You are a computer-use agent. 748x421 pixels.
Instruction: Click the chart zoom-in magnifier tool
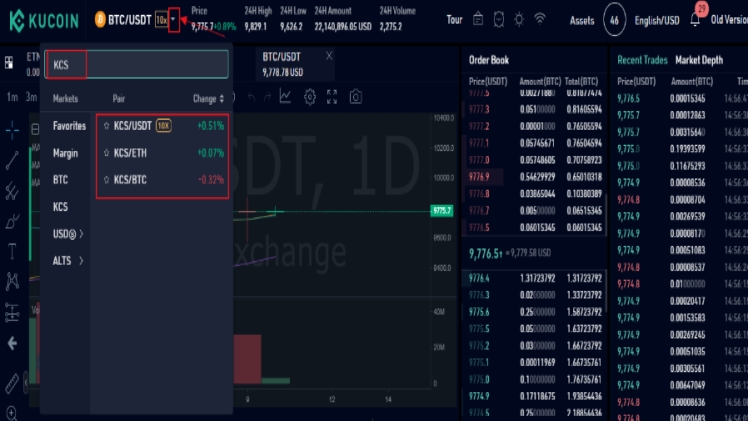click(x=12, y=412)
